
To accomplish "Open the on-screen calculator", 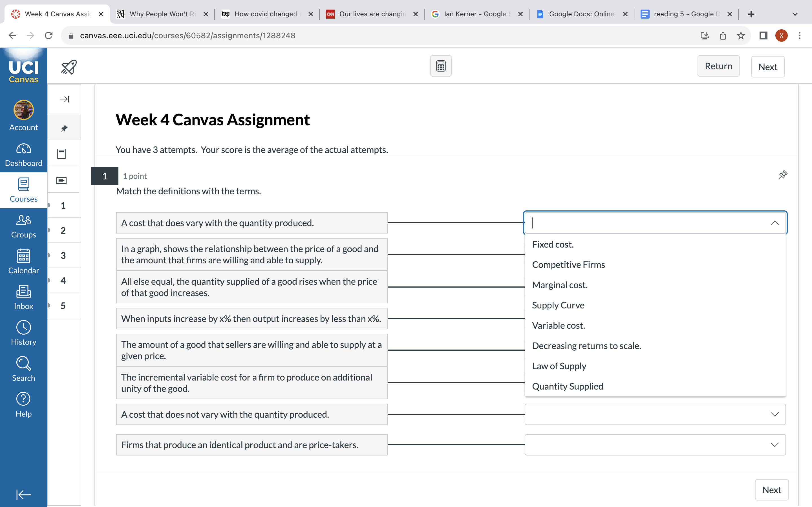I will click(441, 66).
